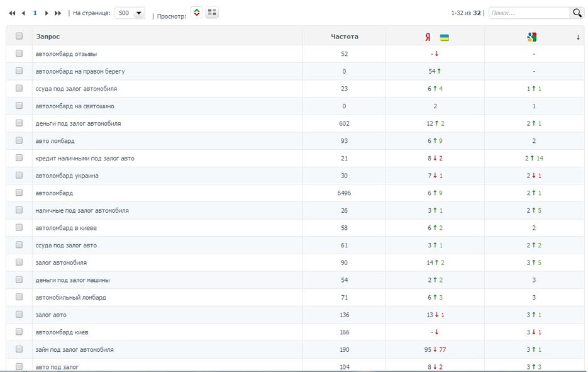Sort by the 'Частота' column header

(x=344, y=37)
